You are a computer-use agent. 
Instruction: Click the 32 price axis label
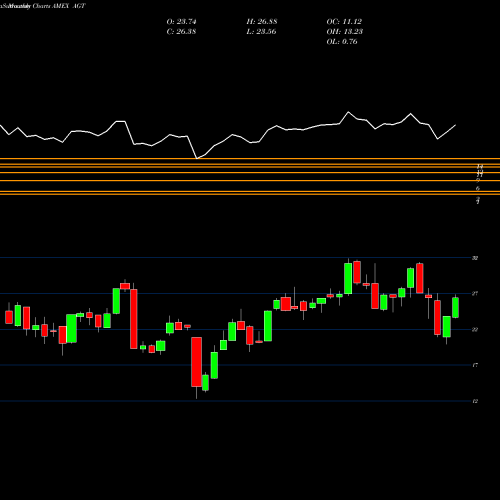(x=475, y=258)
